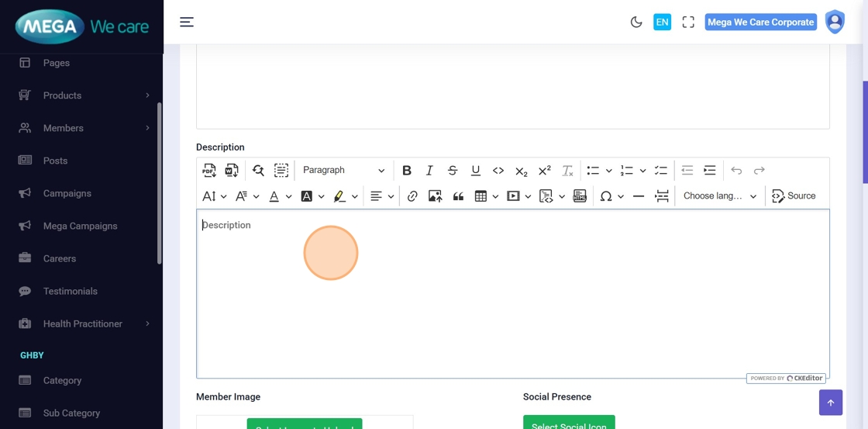868x429 pixels.
Task: Open font color picker
Action: [274, 196]
